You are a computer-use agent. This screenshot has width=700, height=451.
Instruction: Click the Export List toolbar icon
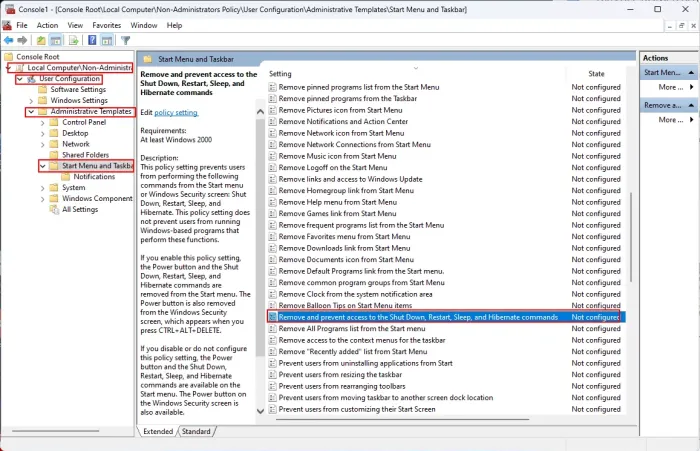click(74, 41)
